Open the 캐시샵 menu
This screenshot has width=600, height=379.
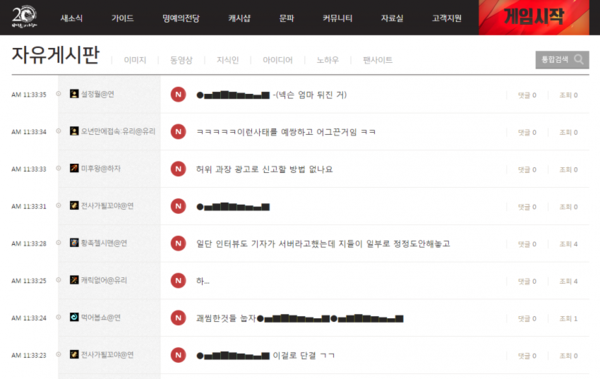[x=239, y=18]
